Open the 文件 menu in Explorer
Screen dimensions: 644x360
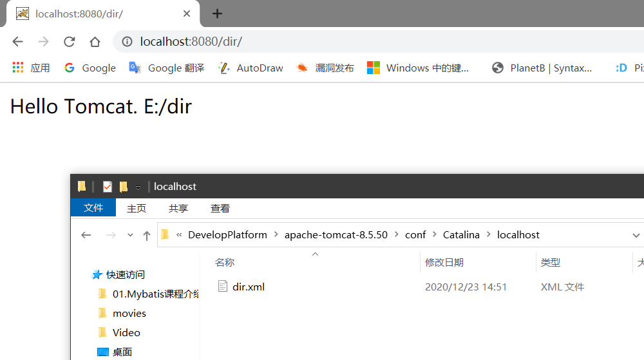click(x=93, y=208)
